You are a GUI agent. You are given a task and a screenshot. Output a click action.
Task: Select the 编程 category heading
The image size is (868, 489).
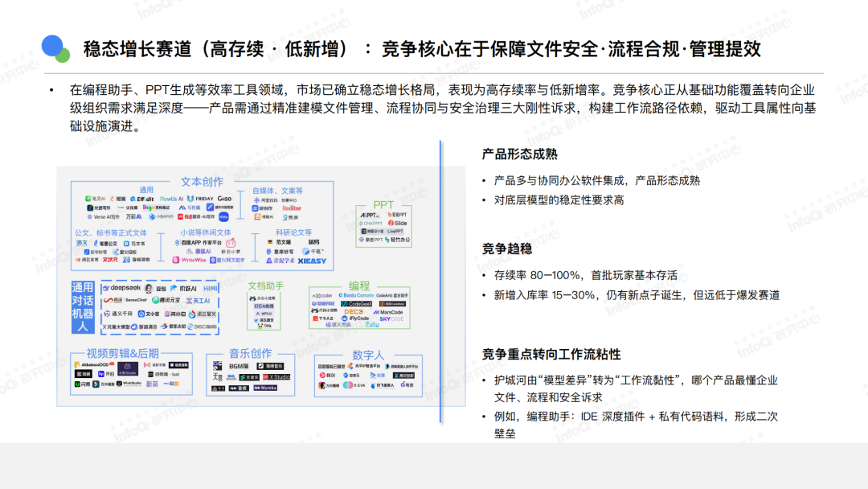click(358, 286)
